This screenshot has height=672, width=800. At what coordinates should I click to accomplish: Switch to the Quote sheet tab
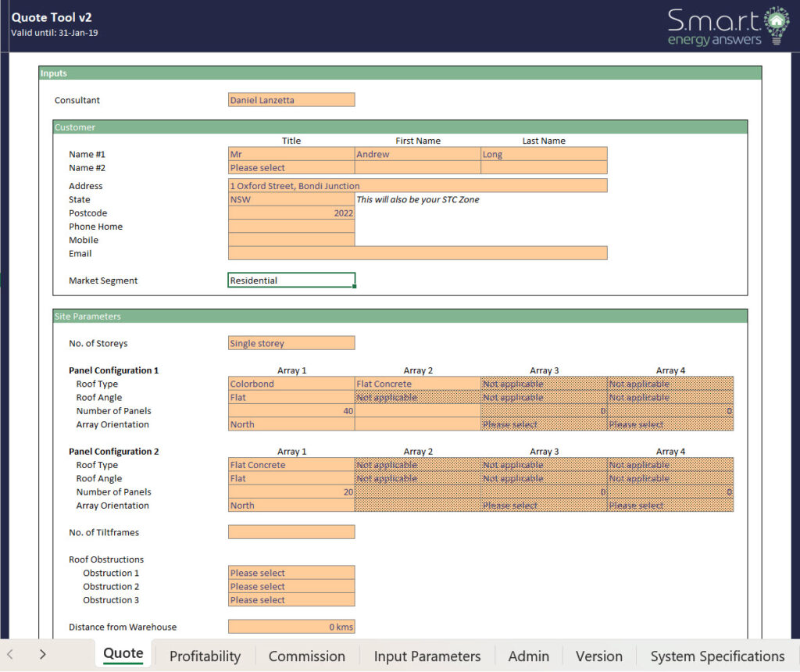(x=123, y=653)
